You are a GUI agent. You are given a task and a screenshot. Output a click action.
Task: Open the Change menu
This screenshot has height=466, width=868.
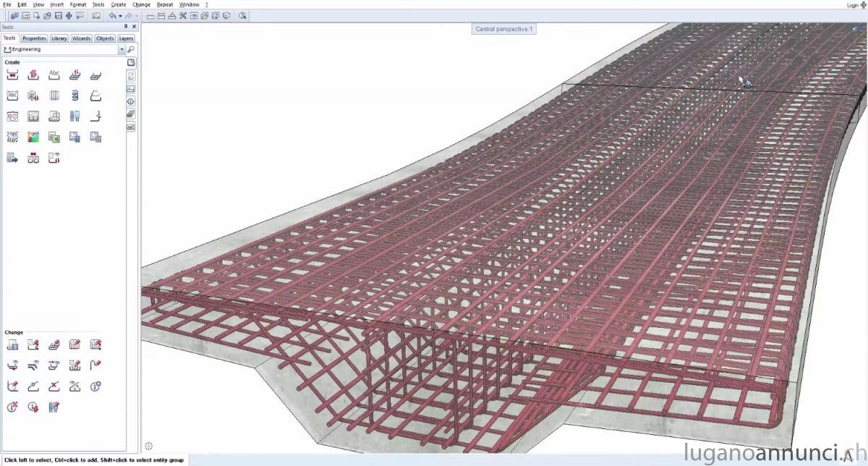tap(142, 4)
